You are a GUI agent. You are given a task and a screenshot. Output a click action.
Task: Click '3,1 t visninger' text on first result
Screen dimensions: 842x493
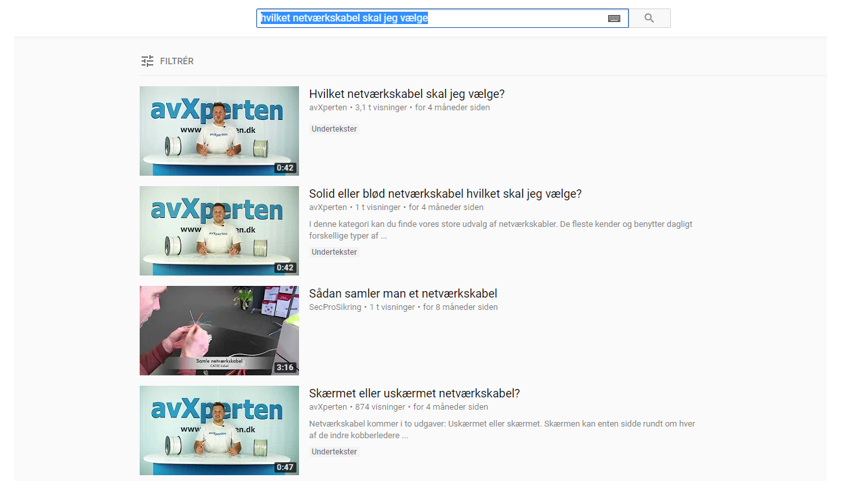coord(381,107)
